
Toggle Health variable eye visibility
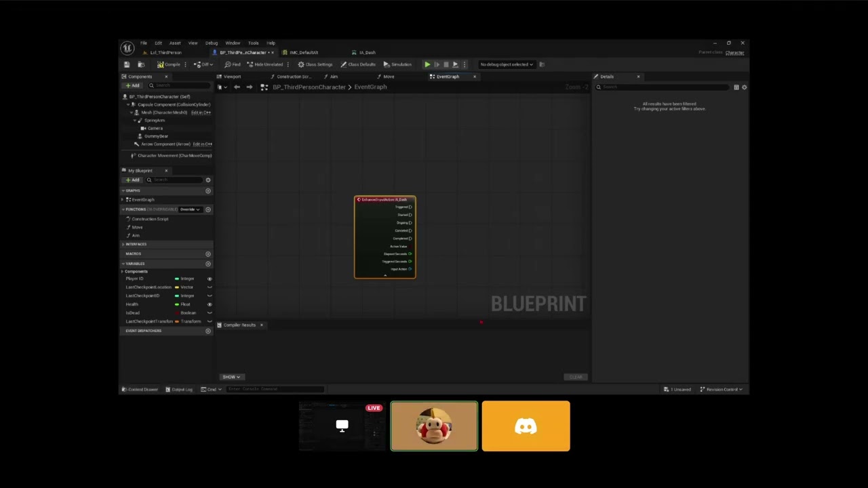209,304
